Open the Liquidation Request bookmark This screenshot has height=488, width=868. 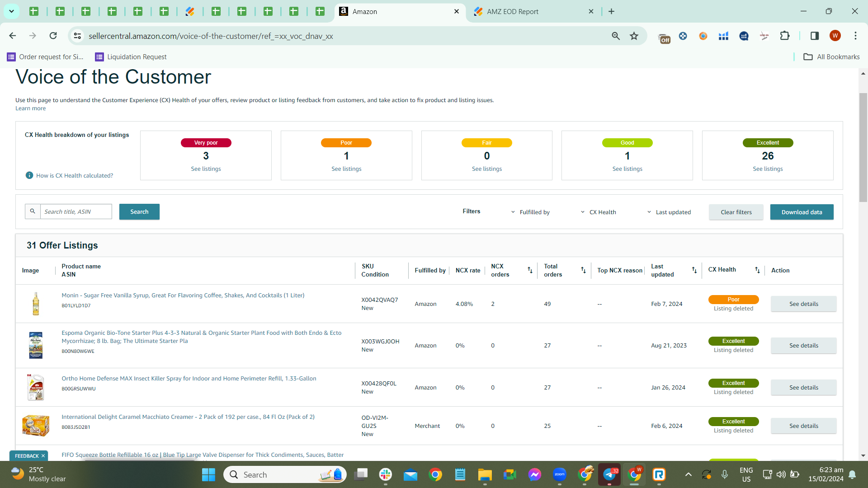[131, 57]
